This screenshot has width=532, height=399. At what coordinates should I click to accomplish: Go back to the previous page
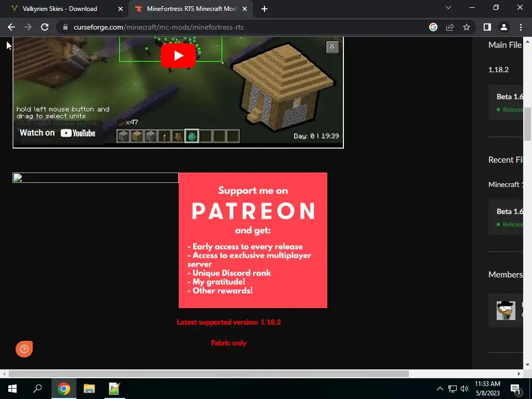click(11, 27)
